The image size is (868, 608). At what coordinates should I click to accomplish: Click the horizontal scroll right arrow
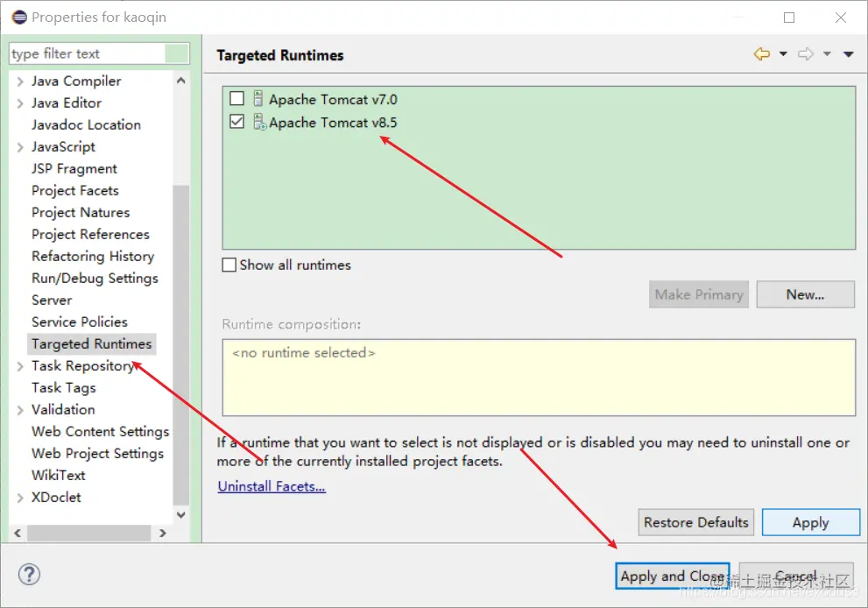(x=163, y=534)
